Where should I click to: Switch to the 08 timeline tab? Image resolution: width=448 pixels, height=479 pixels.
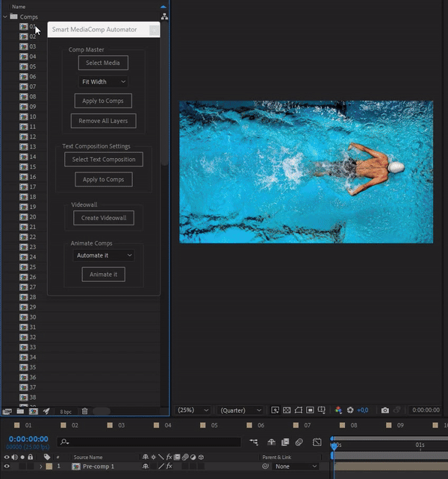353,425
